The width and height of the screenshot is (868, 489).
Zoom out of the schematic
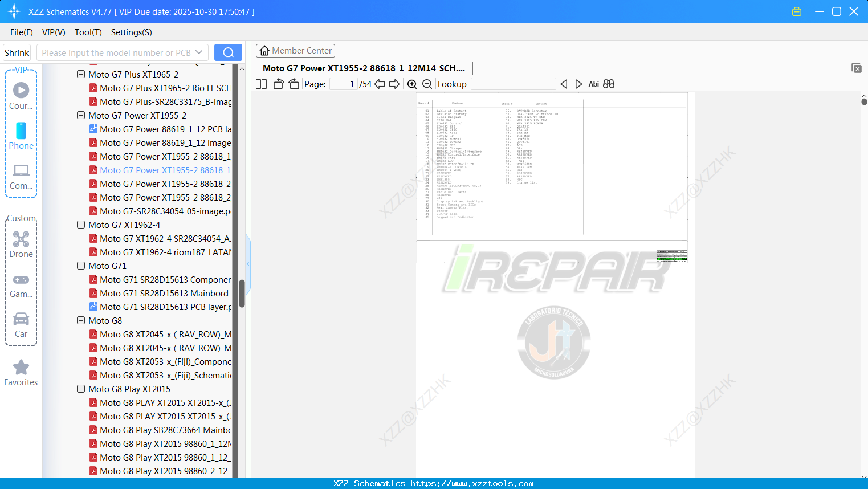[427, 84]
